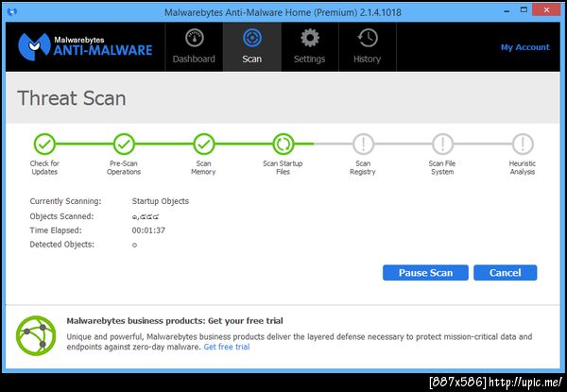
Task: Click the Objects Scanned label
Action: tap(61, 216)
